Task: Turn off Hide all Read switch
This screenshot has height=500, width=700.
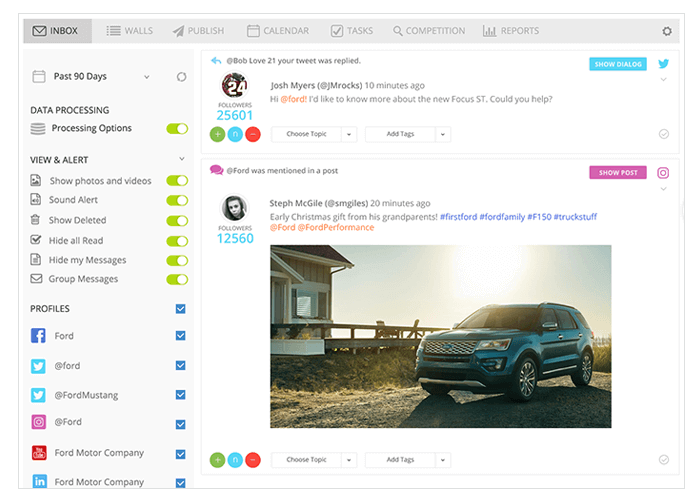Action: click(x=177, y=241)
